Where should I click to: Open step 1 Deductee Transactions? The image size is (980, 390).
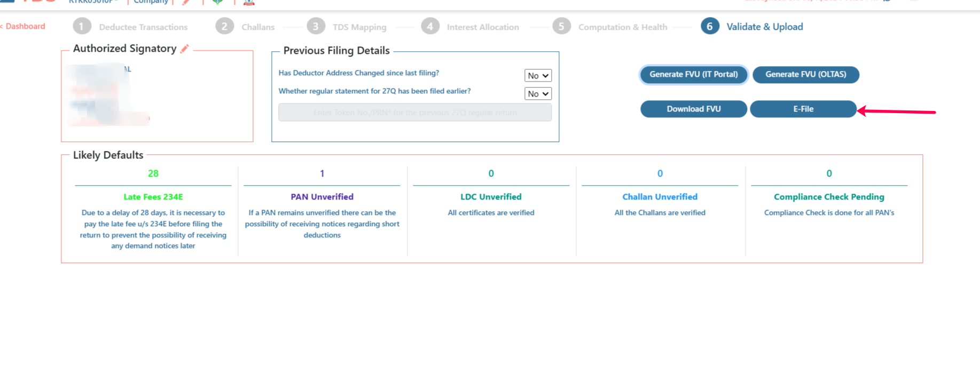point(130,27)
